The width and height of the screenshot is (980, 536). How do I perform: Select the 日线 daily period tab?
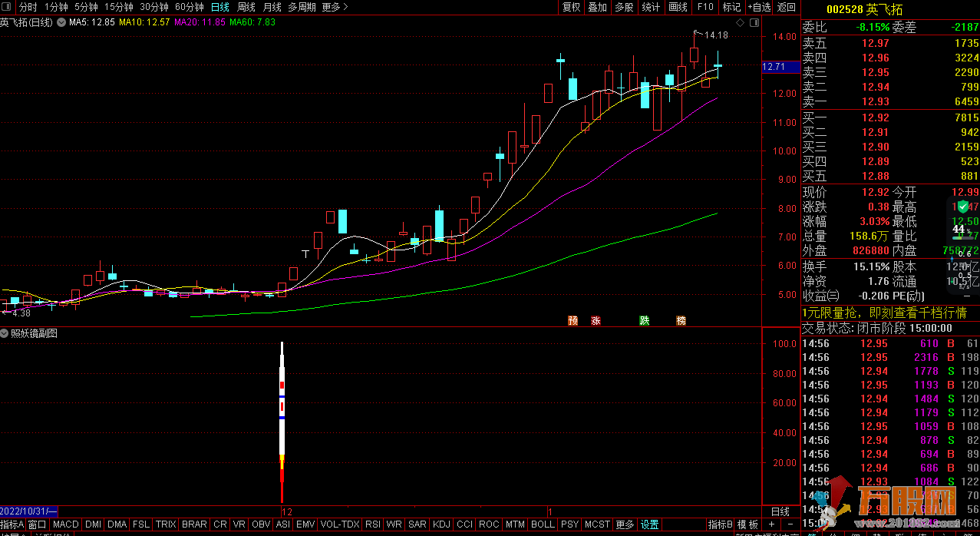220,7
